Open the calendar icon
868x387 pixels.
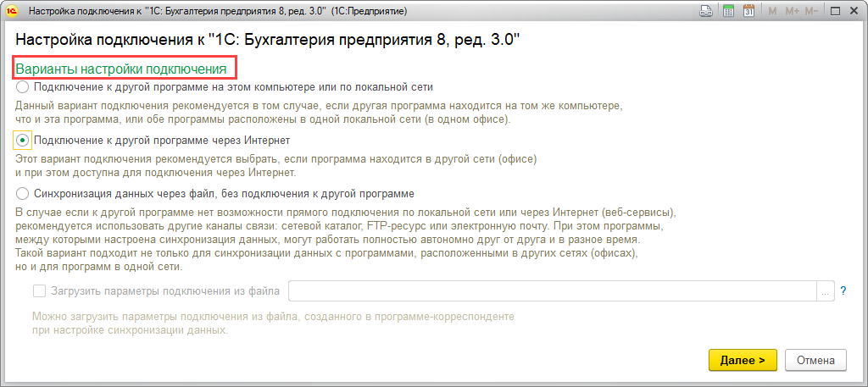pyautogui.click(x=748, y=12)
